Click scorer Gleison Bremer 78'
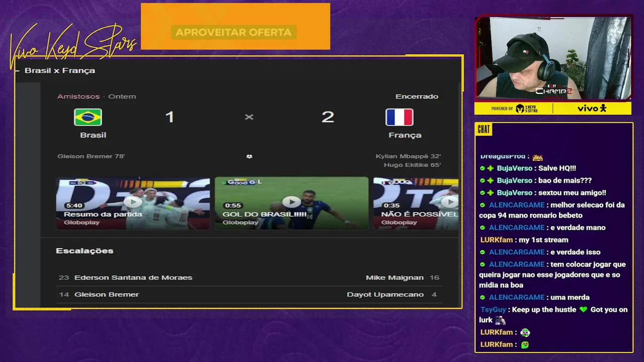Screen dimensions: 644x362 [x=91, y=156]
